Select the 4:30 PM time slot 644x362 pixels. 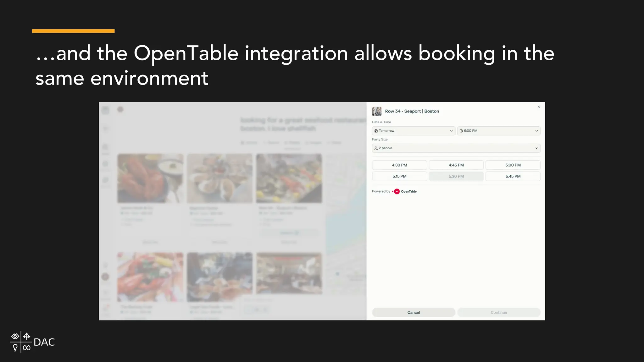click(x=399, y=165)
